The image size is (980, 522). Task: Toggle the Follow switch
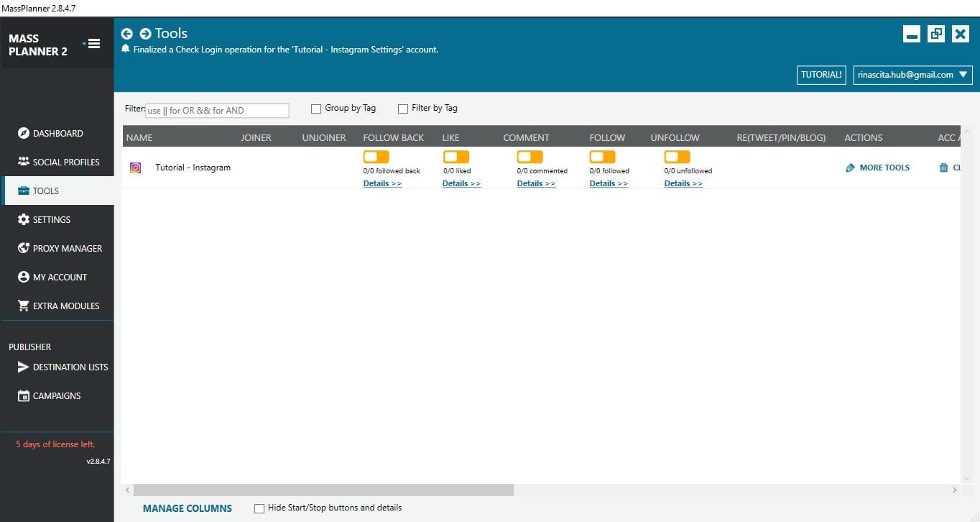[602, 157]
